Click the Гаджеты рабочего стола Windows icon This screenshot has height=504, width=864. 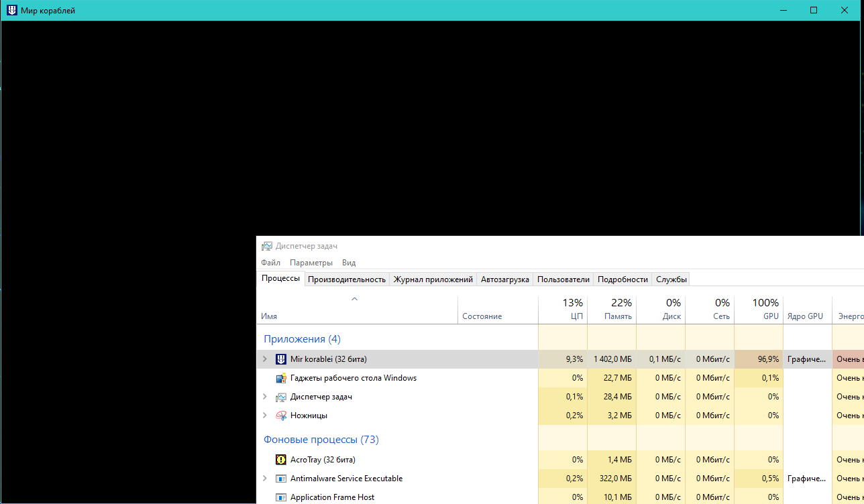click(x=281, y=378)
